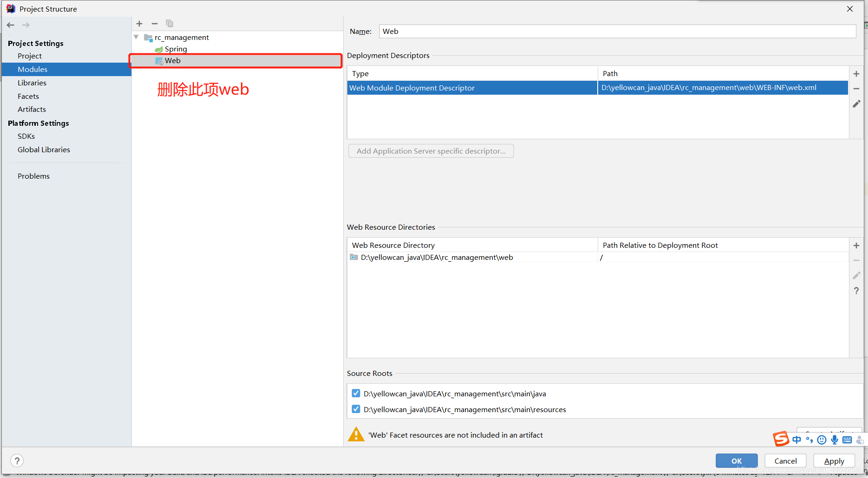The height and width of the screenshot is (478, 868).
Task: Add a new module with plus icon
Action: pos(139,24)
